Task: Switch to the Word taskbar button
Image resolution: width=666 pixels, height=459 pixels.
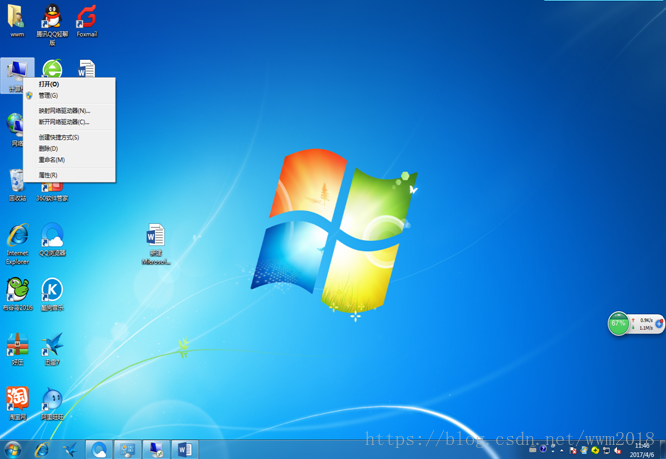Action: pyautogui.click(x=184, y=450)
